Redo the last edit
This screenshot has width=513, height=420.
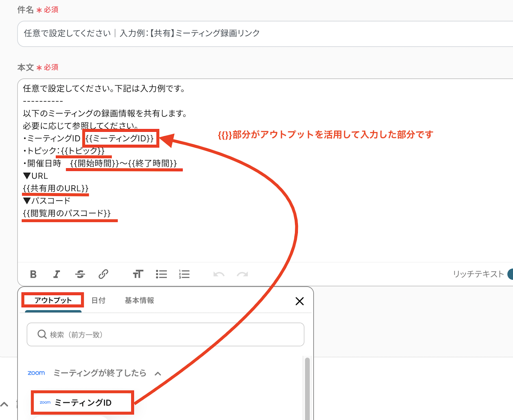point(242,274)
